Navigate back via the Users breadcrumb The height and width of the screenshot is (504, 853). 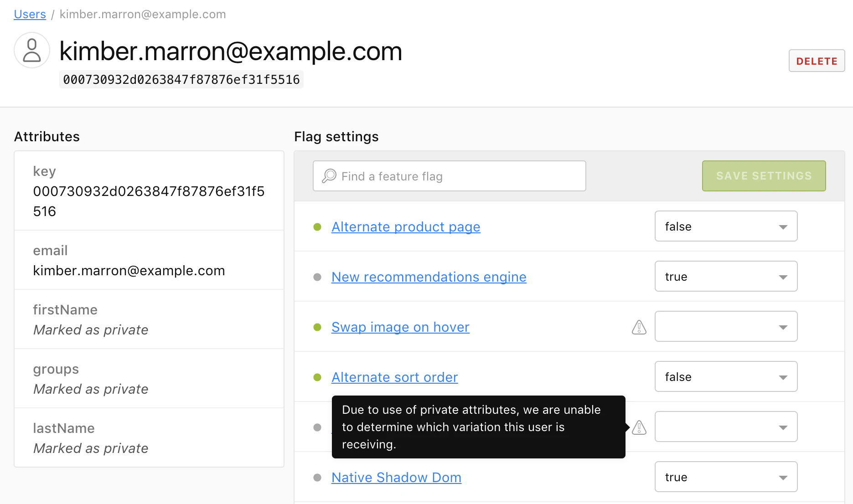click(x=30, y=14)
